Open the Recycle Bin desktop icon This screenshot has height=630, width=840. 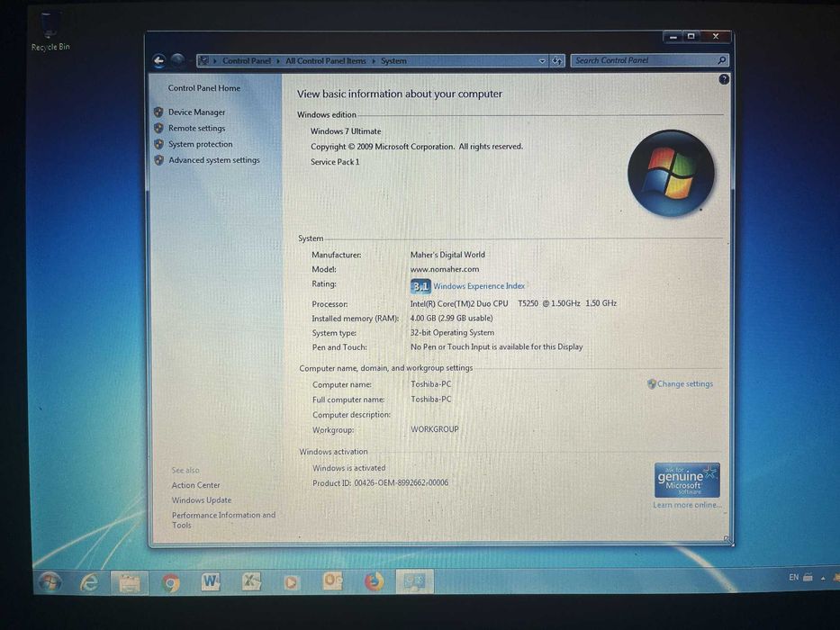pyautogui.click(x=50, y=32)
